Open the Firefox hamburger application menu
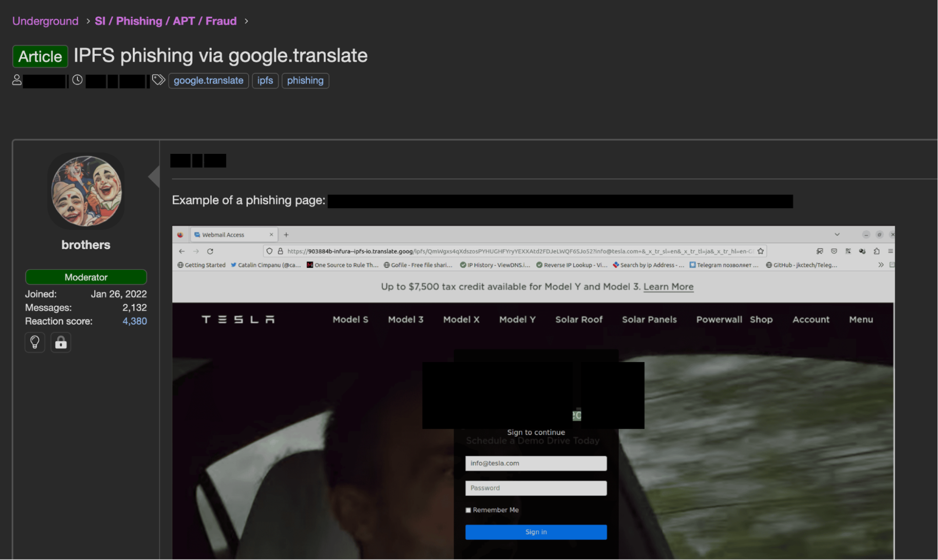Screen dimensions: 938x560 pos(890,251)
